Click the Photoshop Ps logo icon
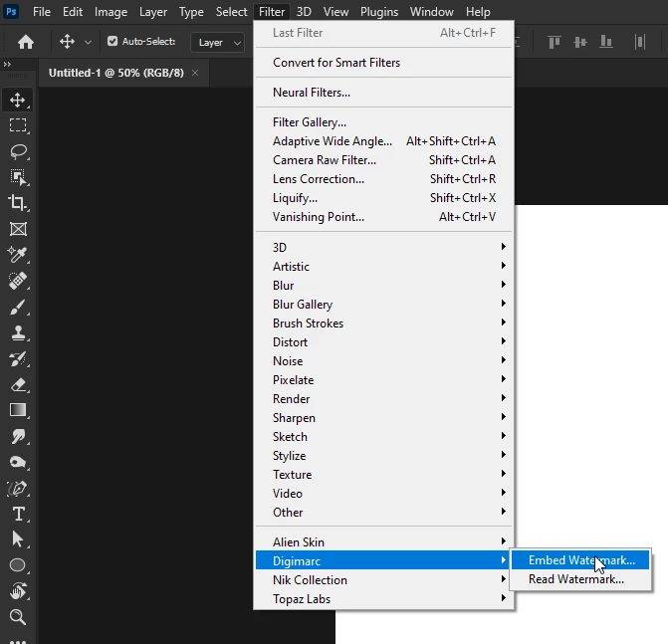Viewport: 668px width, 644px height. pos(11,11)
